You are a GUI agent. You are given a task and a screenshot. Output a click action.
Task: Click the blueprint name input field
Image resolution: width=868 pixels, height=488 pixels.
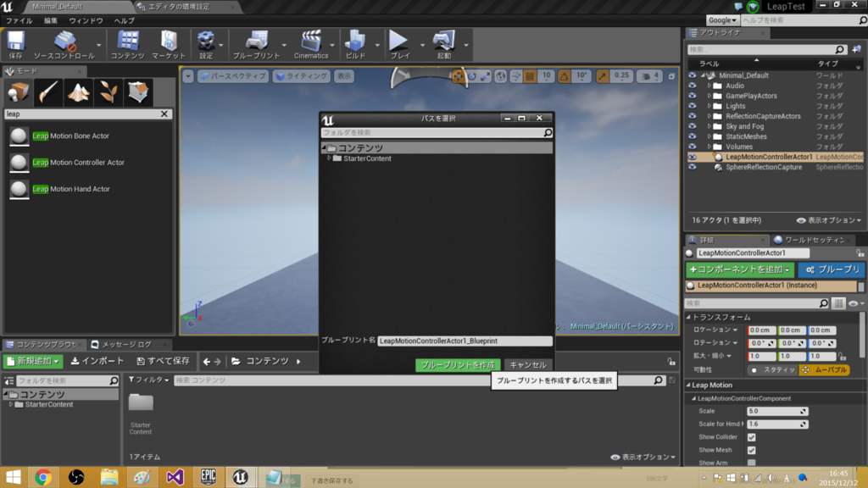pos(465,341)
